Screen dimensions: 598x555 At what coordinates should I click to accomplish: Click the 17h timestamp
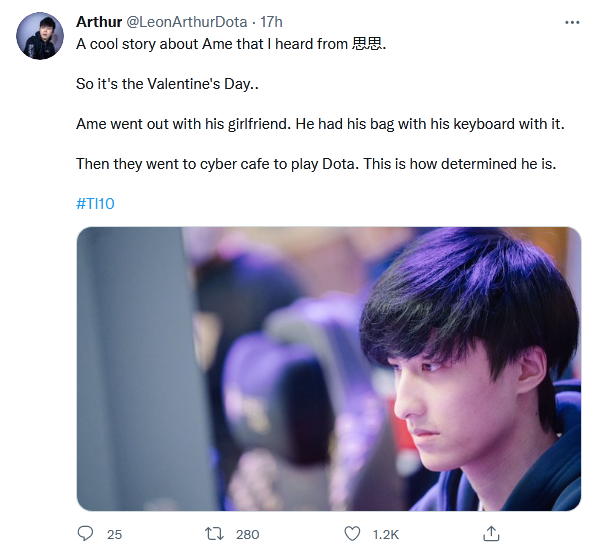coord(271,22)
